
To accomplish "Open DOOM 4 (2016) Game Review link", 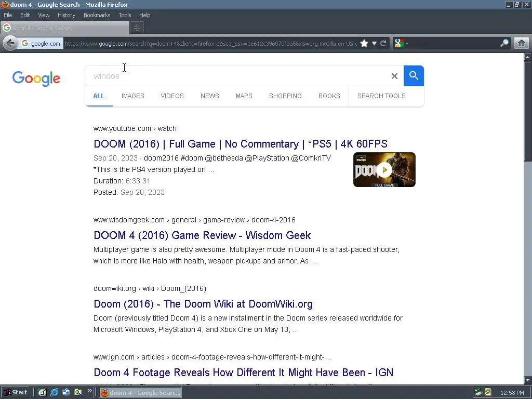I will click(x=202, y=235).
